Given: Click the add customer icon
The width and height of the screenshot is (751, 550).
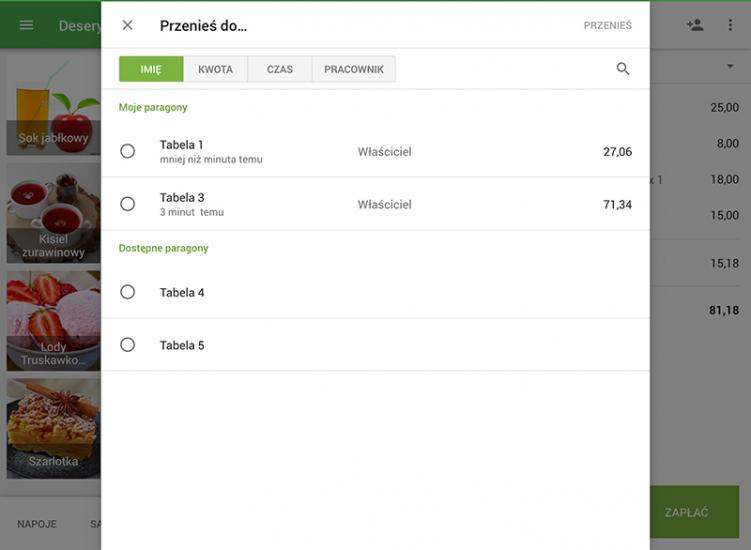Looking at the screenshot, I should coord(695,25).
